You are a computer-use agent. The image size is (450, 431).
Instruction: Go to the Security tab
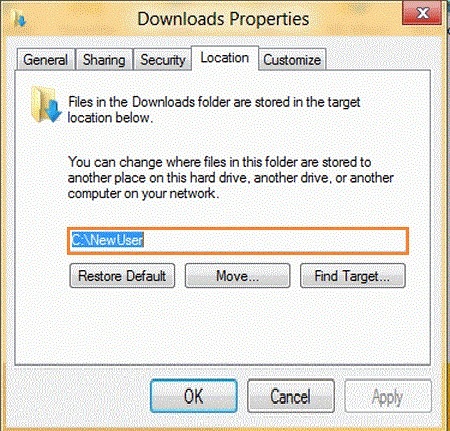[162, 60]
